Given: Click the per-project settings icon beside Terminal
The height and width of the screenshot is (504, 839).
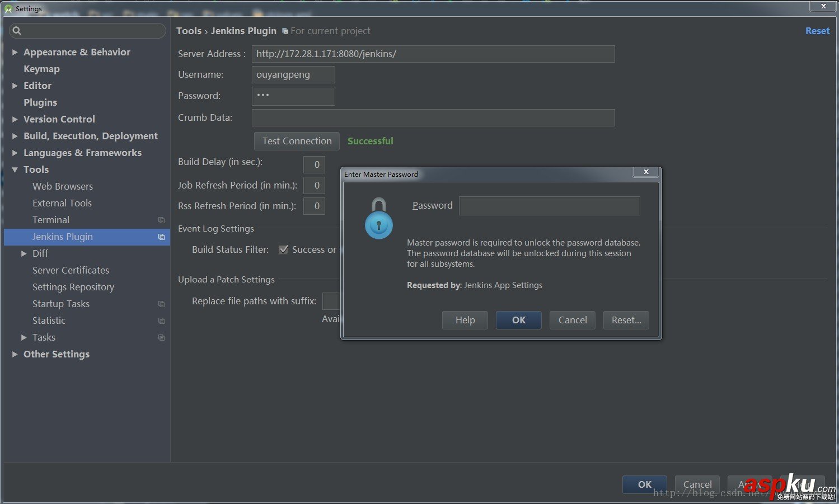Looking at the screenshot, I should coord(162,220).
